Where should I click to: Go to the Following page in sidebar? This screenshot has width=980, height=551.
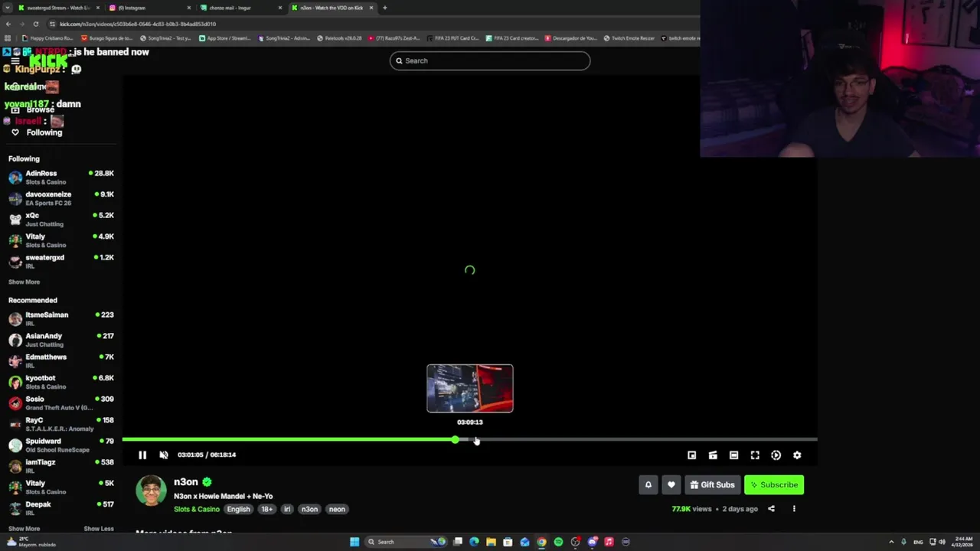pyautogui.click(x=44, y=132)
